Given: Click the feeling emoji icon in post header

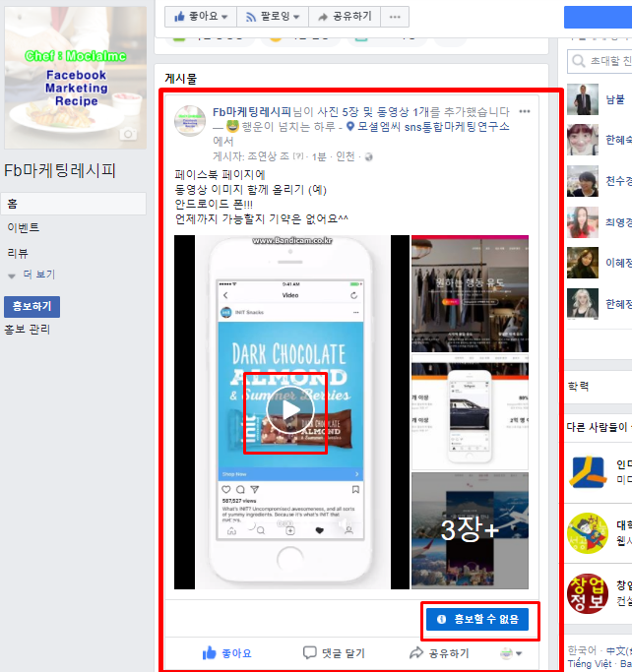Looking at the screenshot, I should point(232,126).
